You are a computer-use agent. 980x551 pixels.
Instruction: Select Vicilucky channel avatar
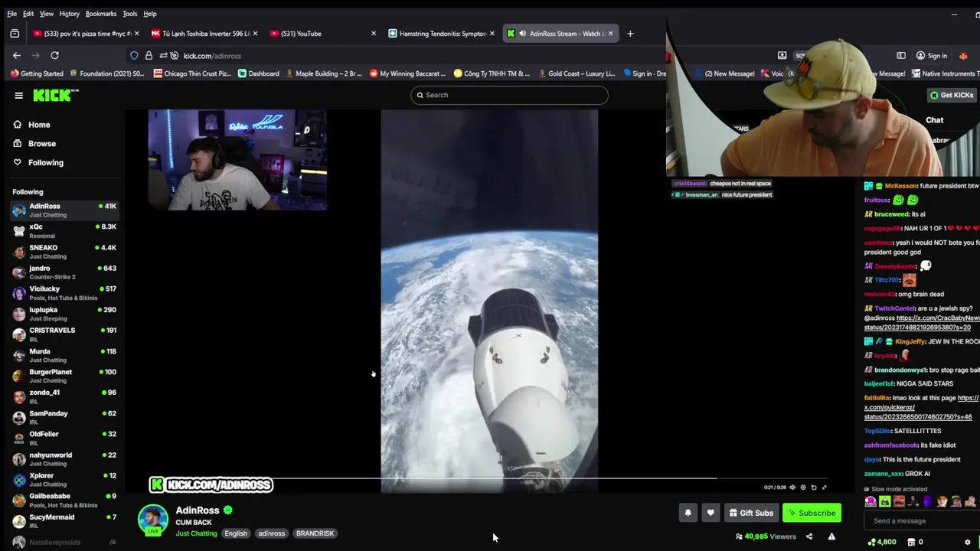point(19,293)
